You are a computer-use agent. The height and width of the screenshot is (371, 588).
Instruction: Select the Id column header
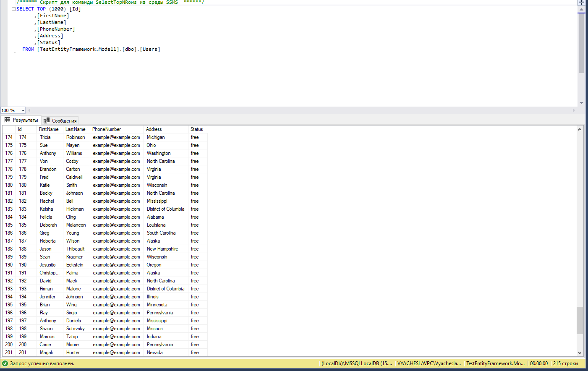[26, 129]
